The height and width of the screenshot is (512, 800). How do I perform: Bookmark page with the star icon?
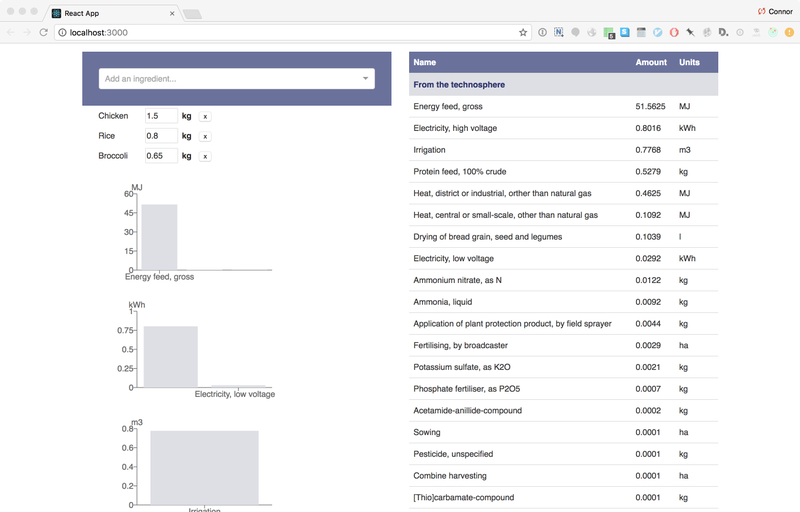point(523,32)
